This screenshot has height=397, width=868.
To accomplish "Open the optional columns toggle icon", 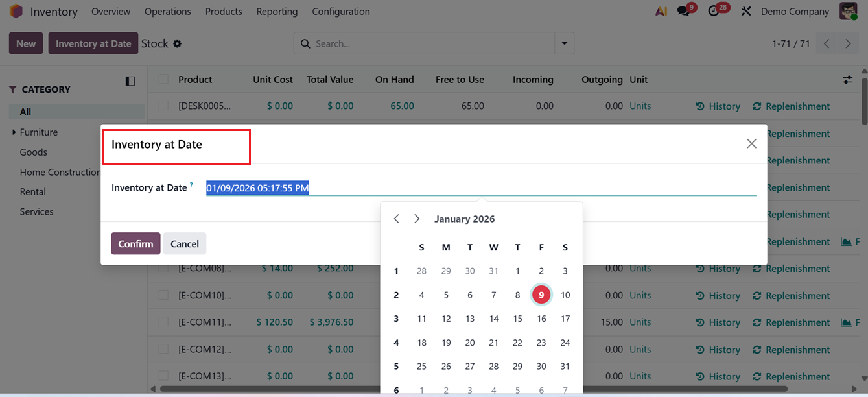I will 847,79.
